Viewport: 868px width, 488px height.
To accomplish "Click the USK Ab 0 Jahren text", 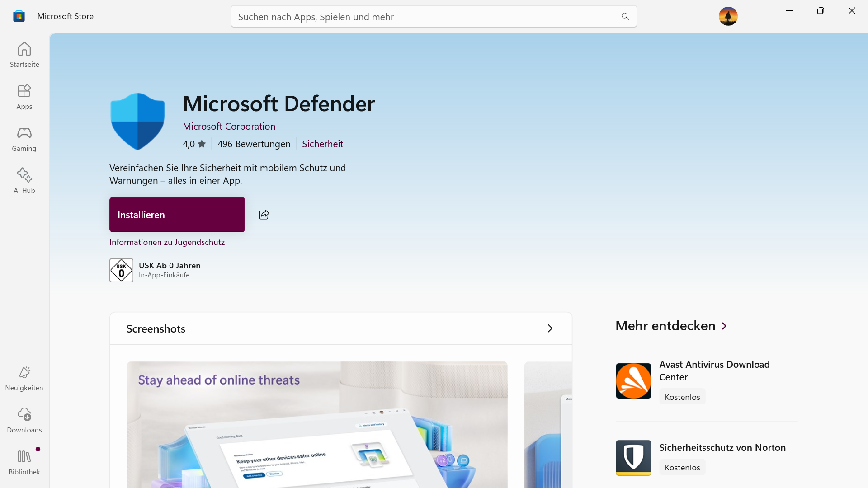I will coord(170,265).
